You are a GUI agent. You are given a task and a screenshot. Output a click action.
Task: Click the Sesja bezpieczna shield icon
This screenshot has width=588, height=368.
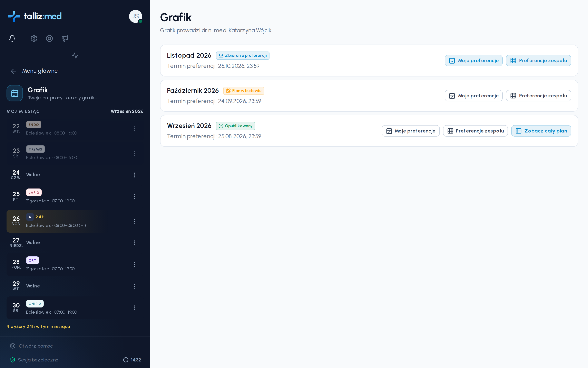13,360
